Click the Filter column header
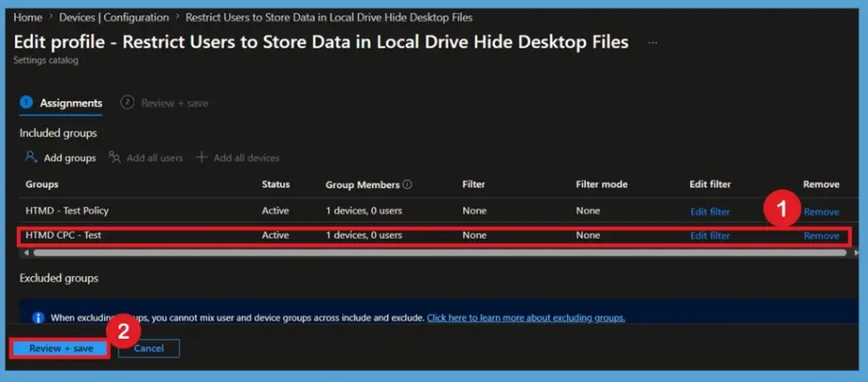 click(473, 185)
